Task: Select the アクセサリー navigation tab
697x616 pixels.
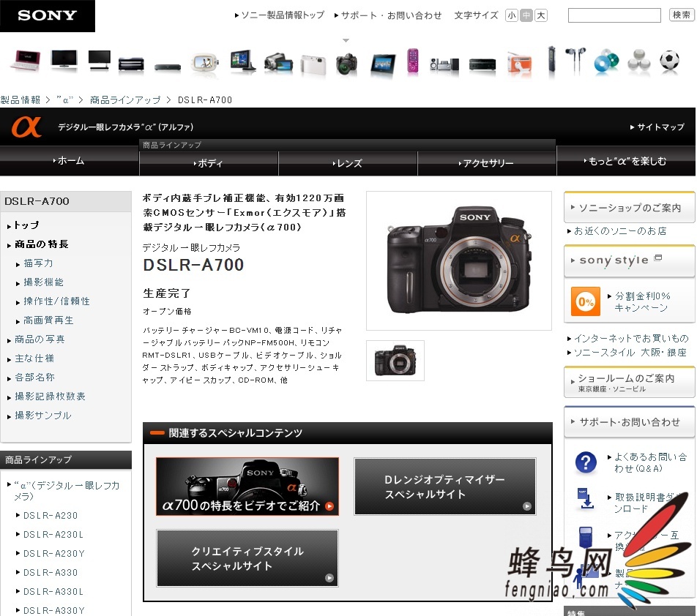Action: pyautogui.click(x=487, y=163)
